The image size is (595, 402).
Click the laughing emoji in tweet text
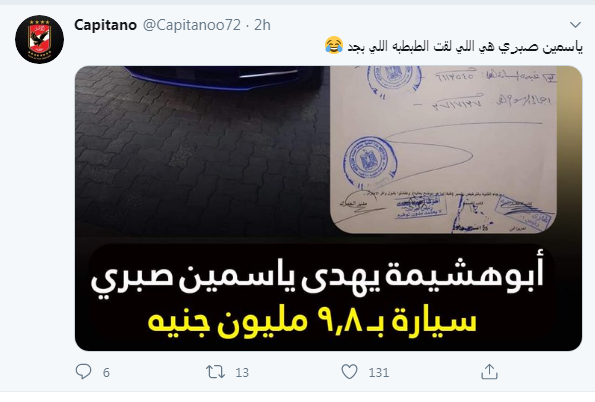[334, 45]
